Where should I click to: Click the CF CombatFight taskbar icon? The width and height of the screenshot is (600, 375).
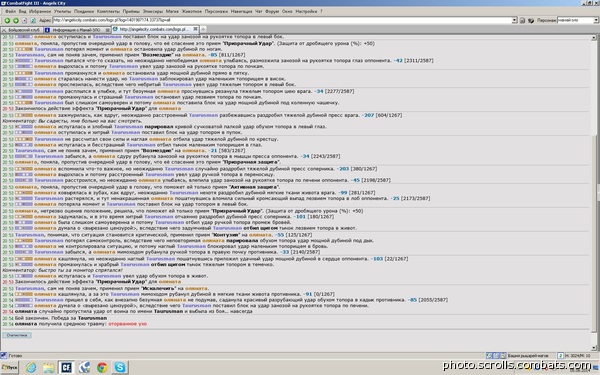(67, 368)
